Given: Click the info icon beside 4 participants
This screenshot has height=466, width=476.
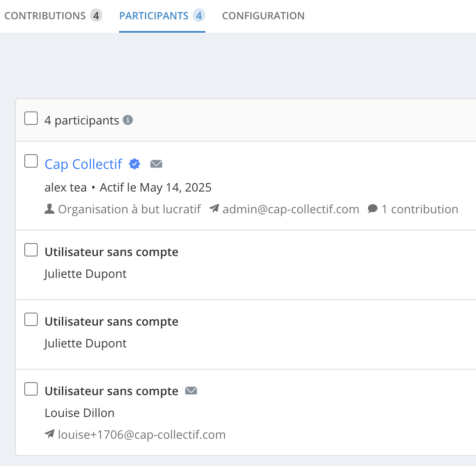Looking at the screenshot, I should [x=128, y=120].
